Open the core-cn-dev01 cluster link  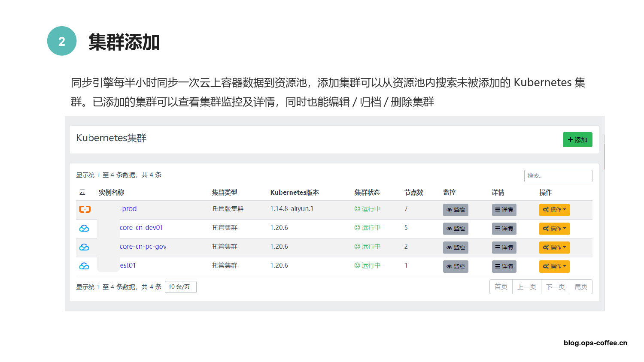[141, 228]
